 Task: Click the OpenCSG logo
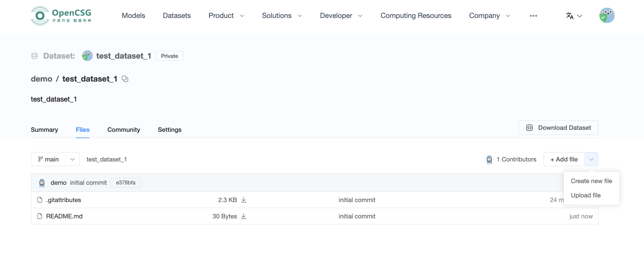point(61,16)
